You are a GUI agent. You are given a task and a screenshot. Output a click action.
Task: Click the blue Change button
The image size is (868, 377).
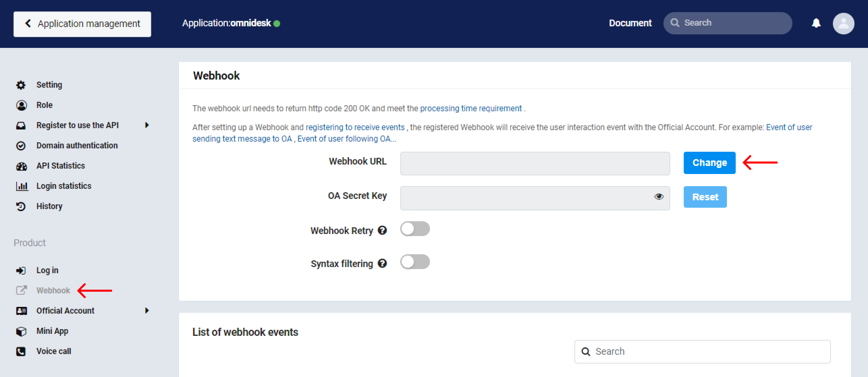pyautogui.click(x=709, y=163)
